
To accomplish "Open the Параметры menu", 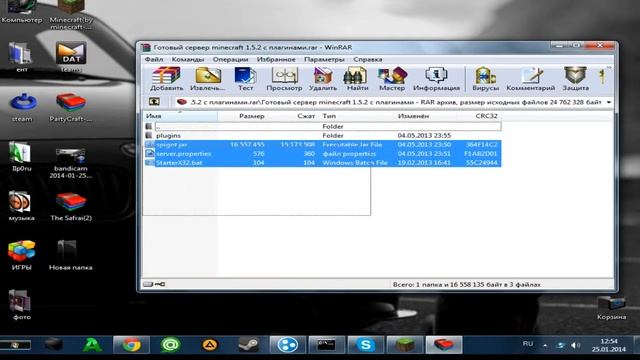I will 324,59.
